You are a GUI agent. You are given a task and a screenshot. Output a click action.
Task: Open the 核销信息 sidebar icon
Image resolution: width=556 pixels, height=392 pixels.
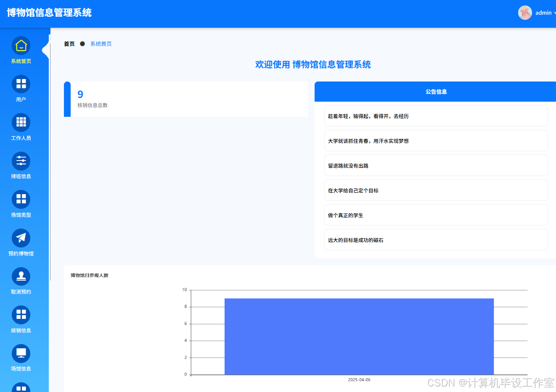pyautogui.click(x=21, y=315)
